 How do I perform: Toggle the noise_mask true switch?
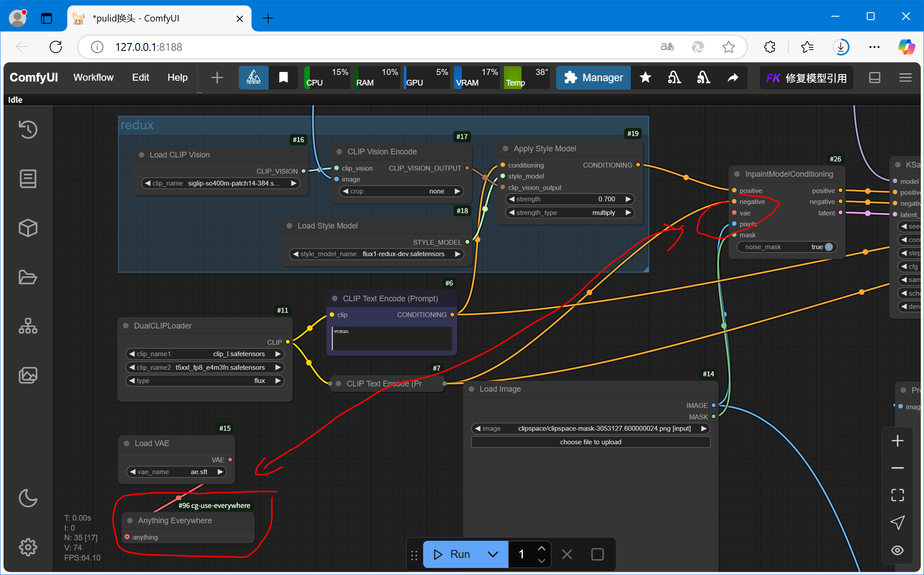point(828,247)
